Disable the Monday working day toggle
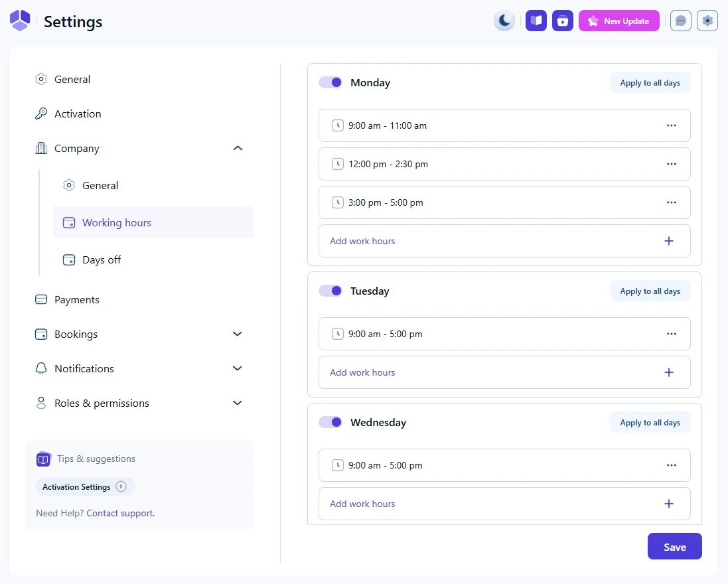Image resolution: width=728 pixels, height=584 pixels. [330, 82]
